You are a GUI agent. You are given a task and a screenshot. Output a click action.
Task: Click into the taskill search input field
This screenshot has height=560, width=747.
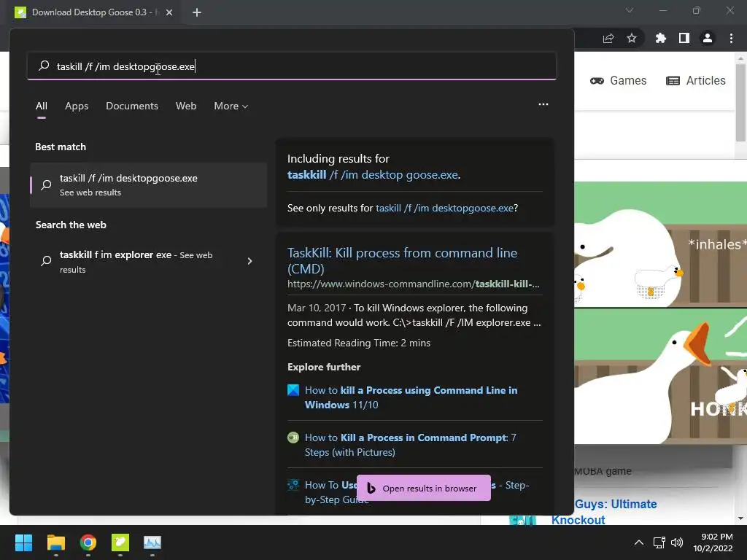(x=292, y=66)
